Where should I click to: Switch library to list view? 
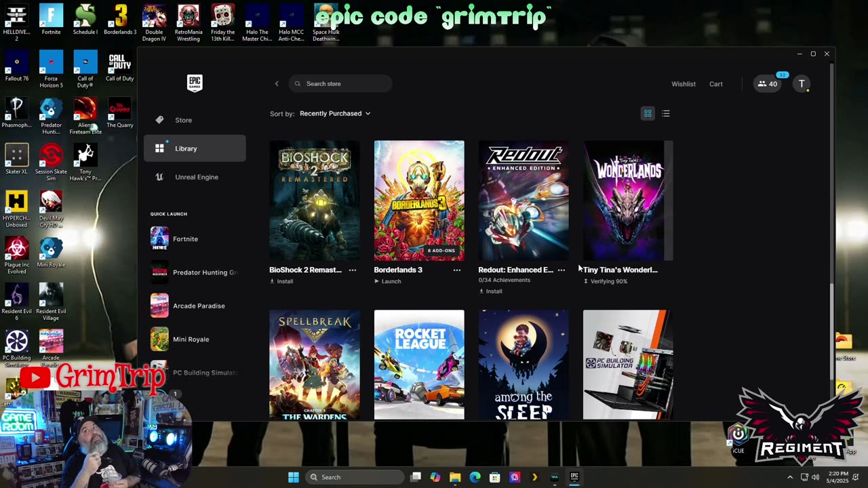pyautogui.click(x=666, y=113)
